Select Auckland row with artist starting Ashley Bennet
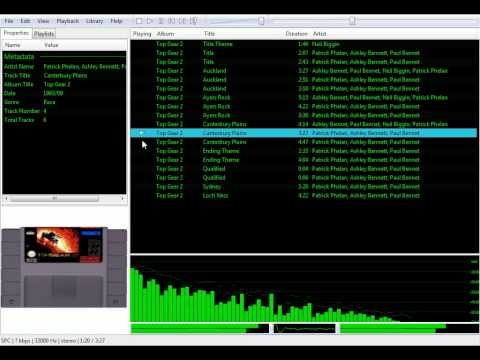The image size is (480, 360). tap(303, 71)
